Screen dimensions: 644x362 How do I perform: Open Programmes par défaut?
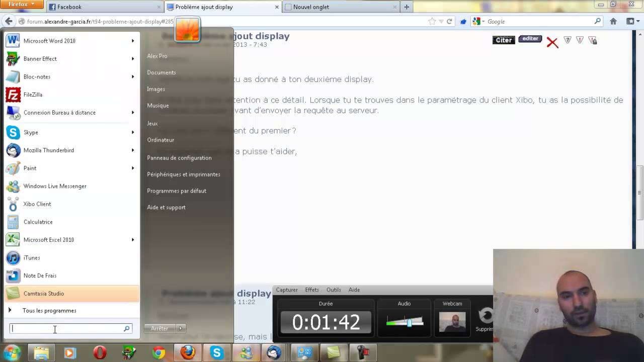pyautogui.click(x=177, y=191)
